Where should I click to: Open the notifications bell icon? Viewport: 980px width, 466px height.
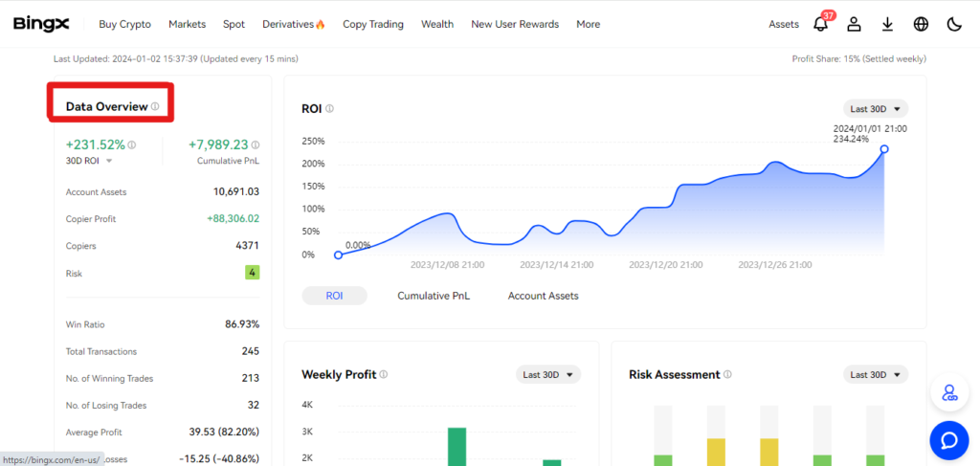(x=820, y=24)
